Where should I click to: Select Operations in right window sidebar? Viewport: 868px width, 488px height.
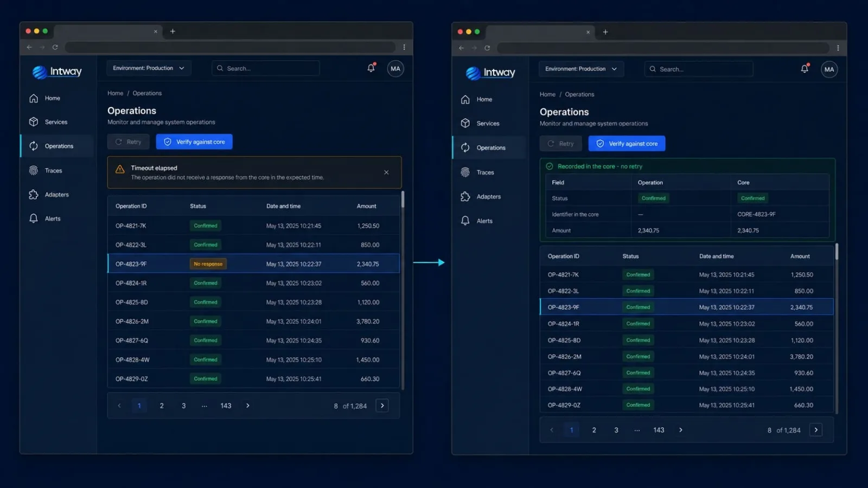tap(489, 147)
